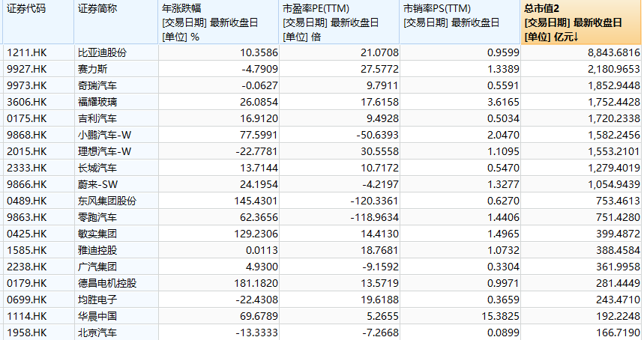The height and width of the screenshot is (340, 644).
Task: Click the 证券代码 column header
Action: tap(38, 22)
